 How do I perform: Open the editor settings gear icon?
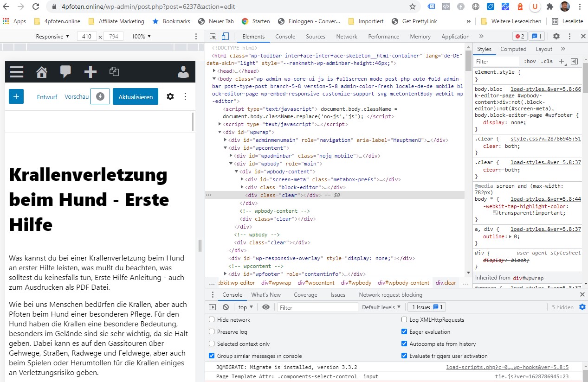tap(170, 96)
